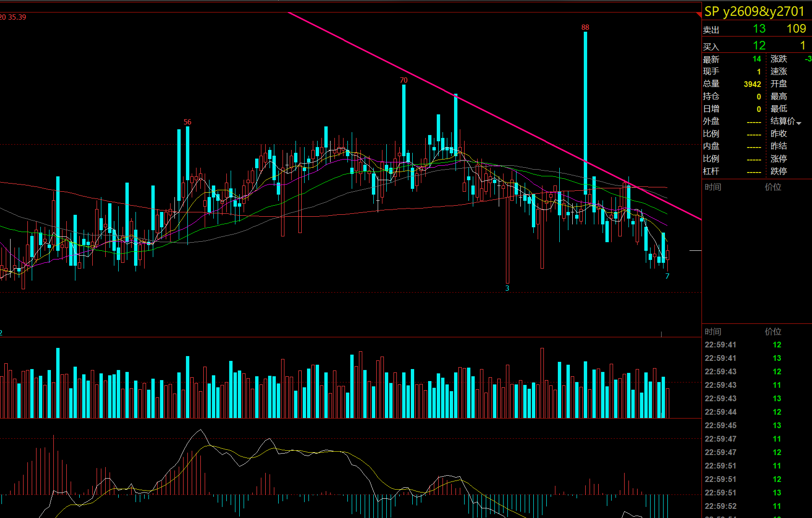
Task: Select the magenta downward trend line
Action: 494,116
